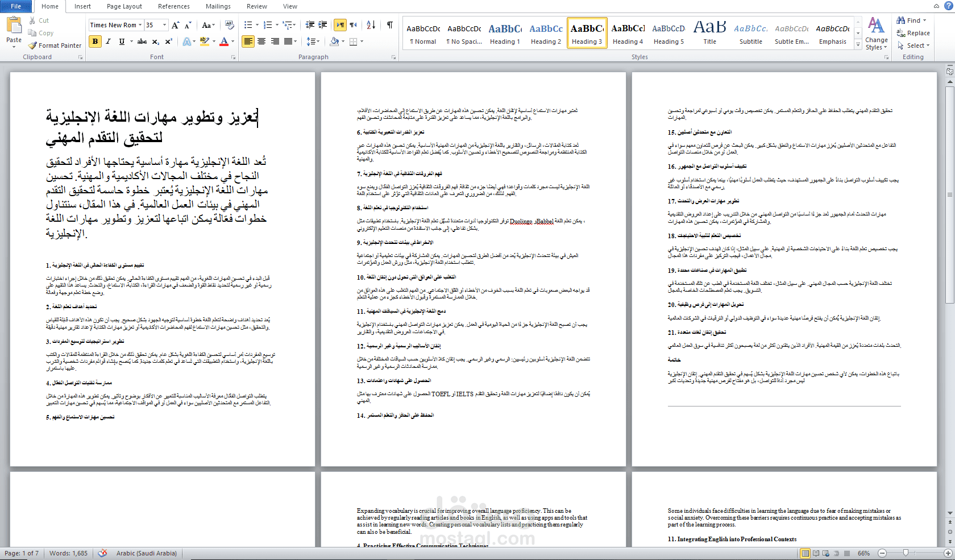Click the Clear Formatting eraser icon
Viewport: 955px width, 560px height.
(229, 25)
